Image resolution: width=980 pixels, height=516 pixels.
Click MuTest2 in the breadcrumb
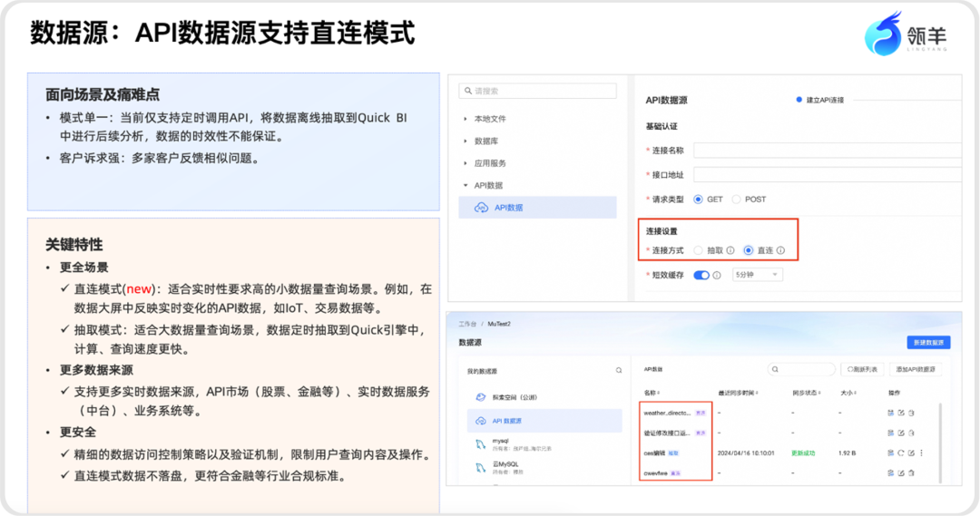click(499, 324)
